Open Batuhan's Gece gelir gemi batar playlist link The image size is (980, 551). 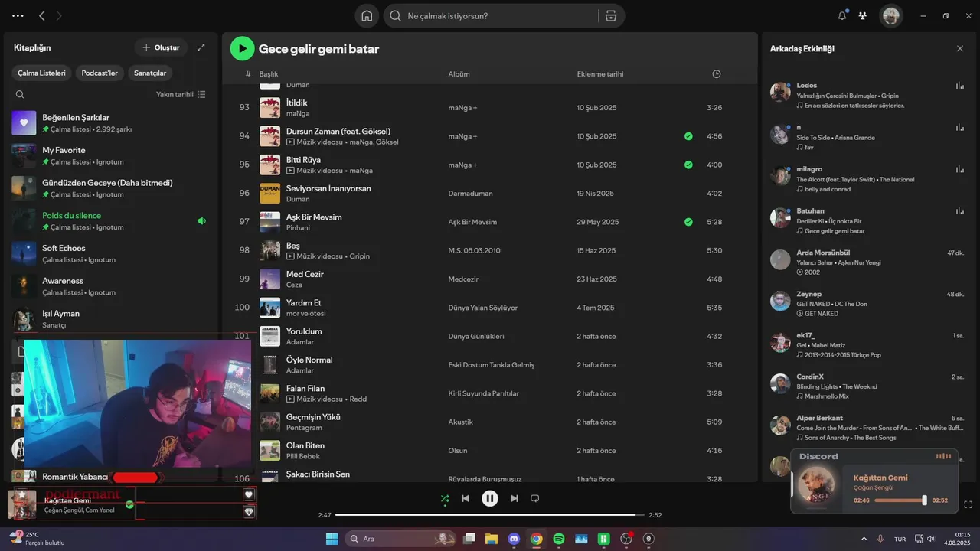coord(834,231)
